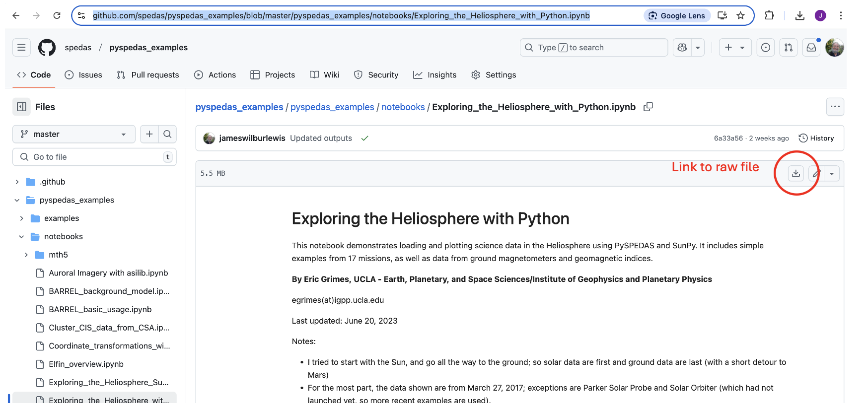
Task: Download the raw file icon
Action: pyautogui.click(x=796, y=173)
